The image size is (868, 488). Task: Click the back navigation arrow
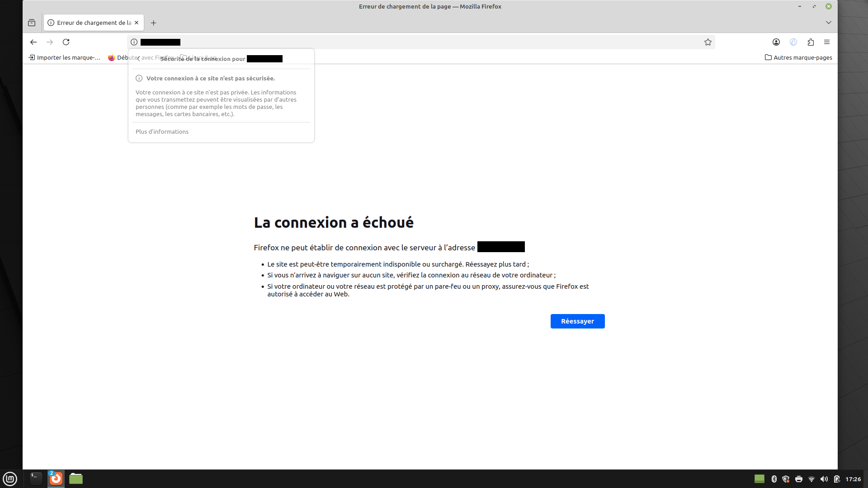(x=33, y=42)
